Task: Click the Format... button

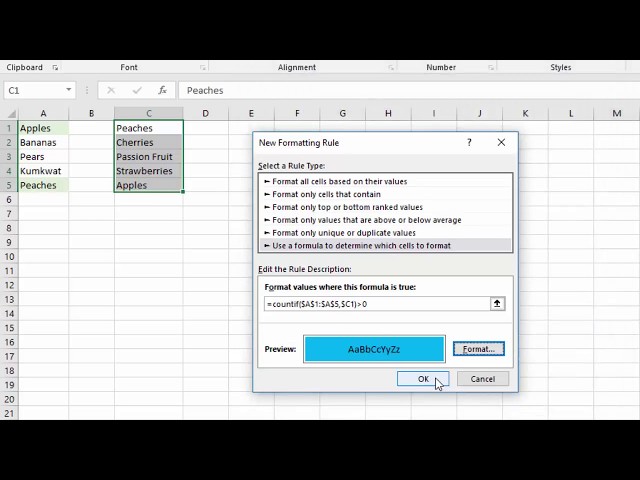Action: [x=479, y=349]
